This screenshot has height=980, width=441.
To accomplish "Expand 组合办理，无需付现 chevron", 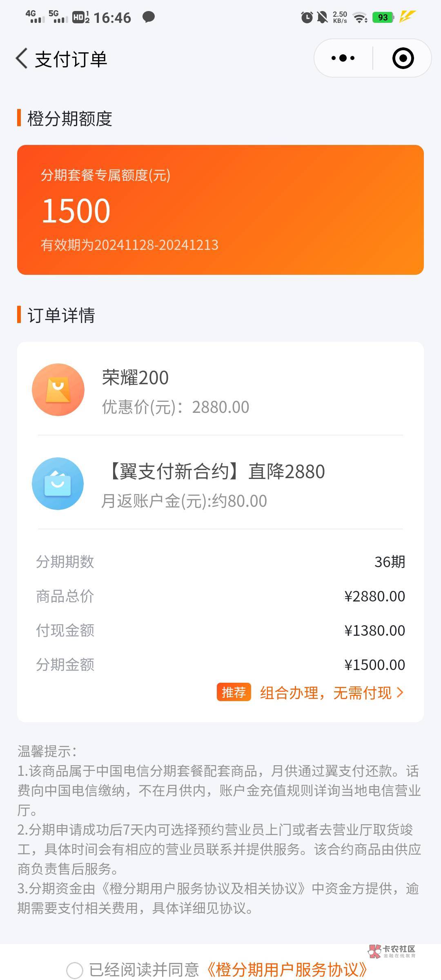I will [x=400, y=693].
